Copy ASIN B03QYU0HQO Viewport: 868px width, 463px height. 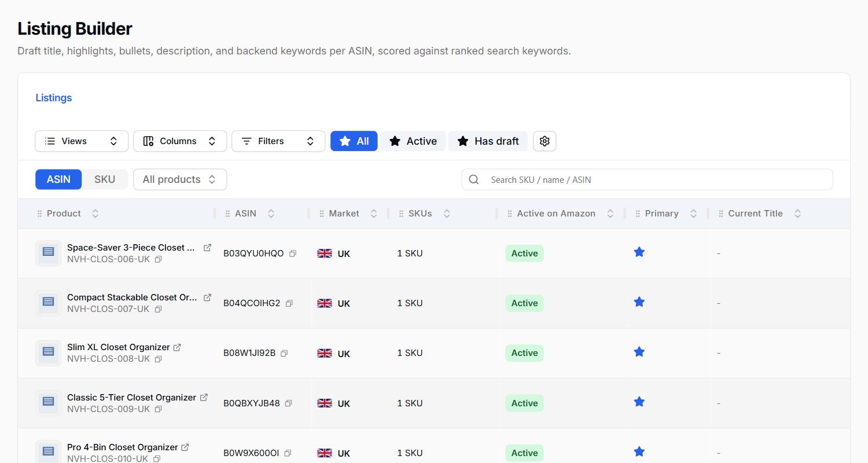coord(293,253)
